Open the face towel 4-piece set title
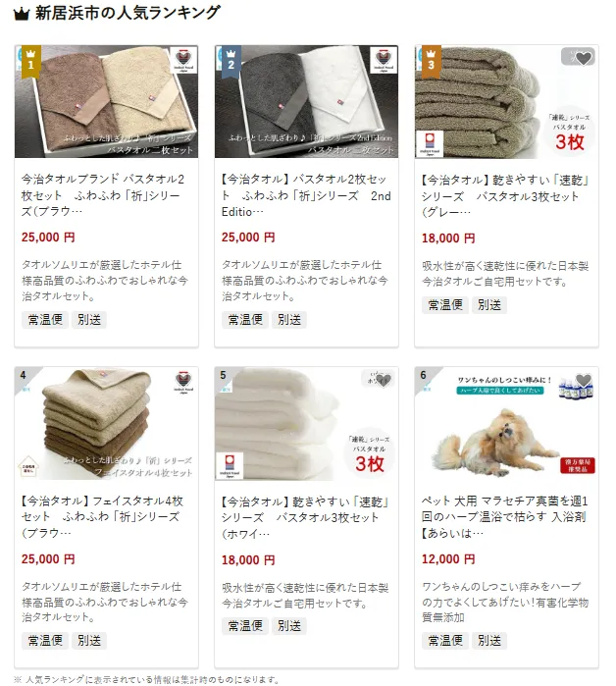This screenshot has height=686, width=616. (x=102, y=516)
